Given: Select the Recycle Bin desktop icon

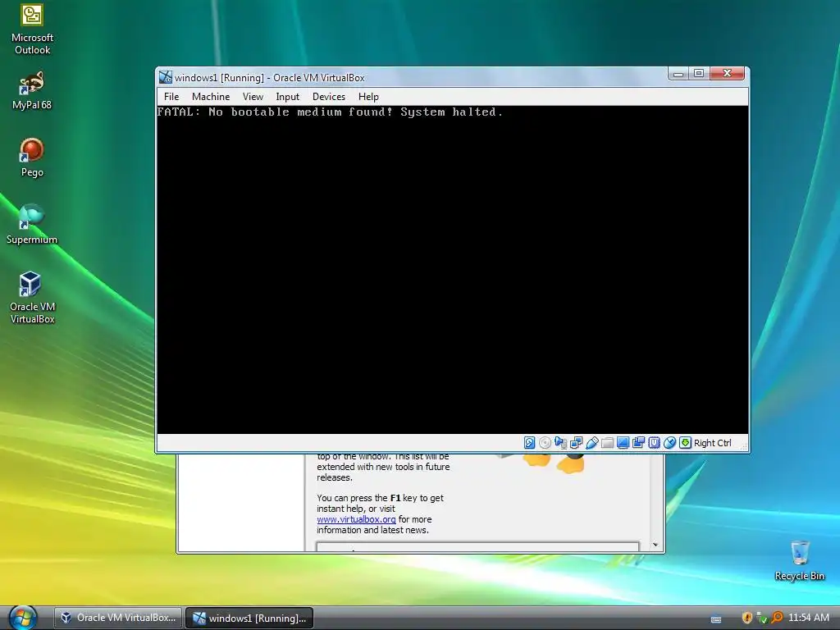Looking at the screenshot, I should tap(799, 560).
